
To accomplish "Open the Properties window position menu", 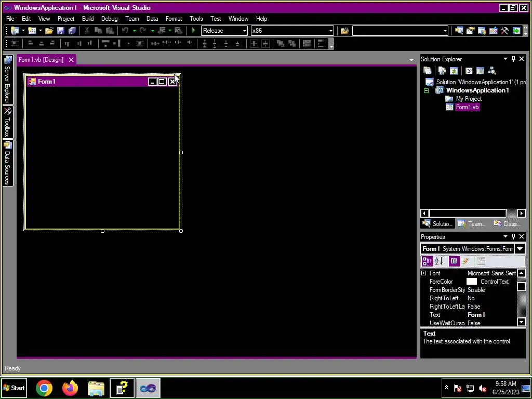I will click(505, 236).
